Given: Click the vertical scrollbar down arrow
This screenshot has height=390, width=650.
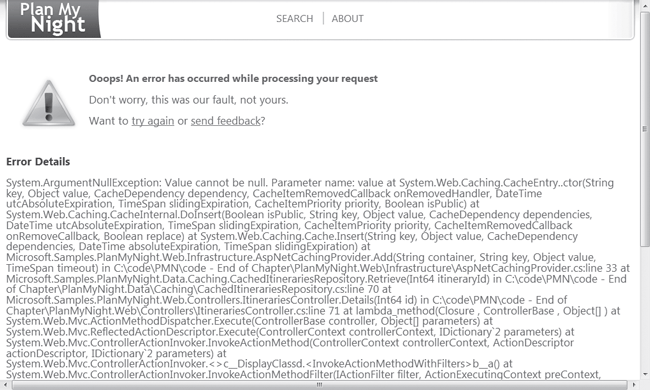Looking at the screenshot, I should tap(645, 374).
